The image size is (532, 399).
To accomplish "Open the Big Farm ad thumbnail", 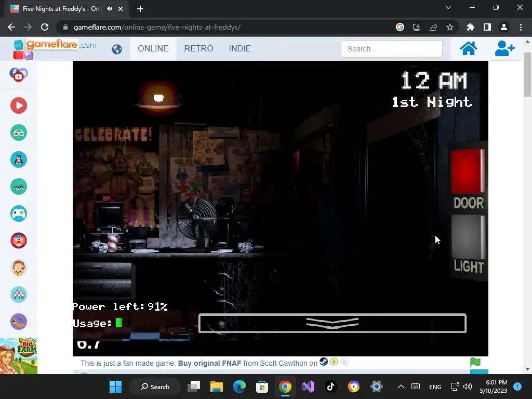I will 19,356.
